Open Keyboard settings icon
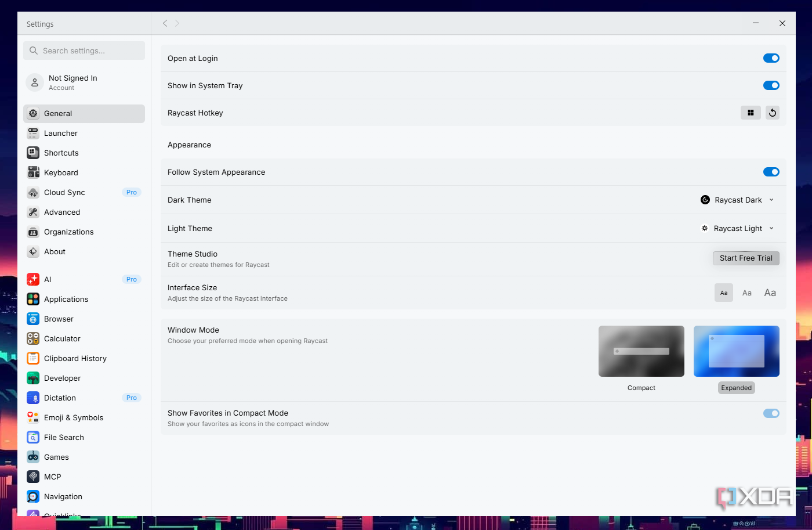 tap(33, 173)
